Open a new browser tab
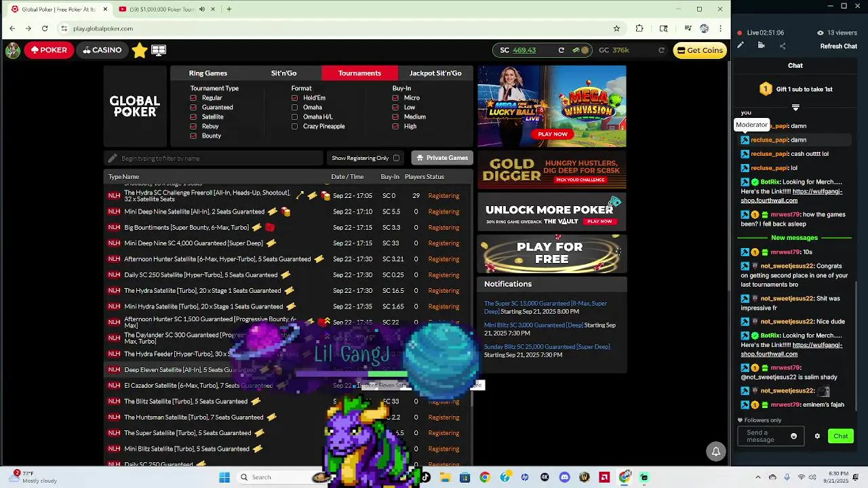 pos(229,9)
